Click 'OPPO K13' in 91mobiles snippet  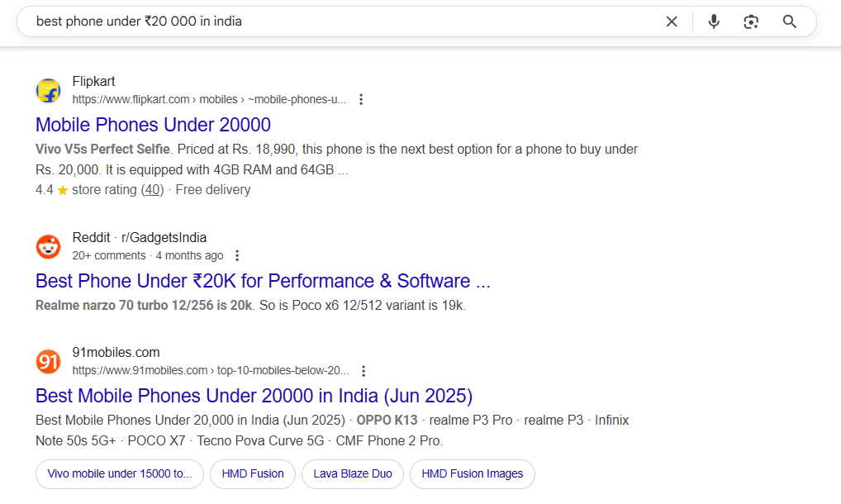[387, 421]
